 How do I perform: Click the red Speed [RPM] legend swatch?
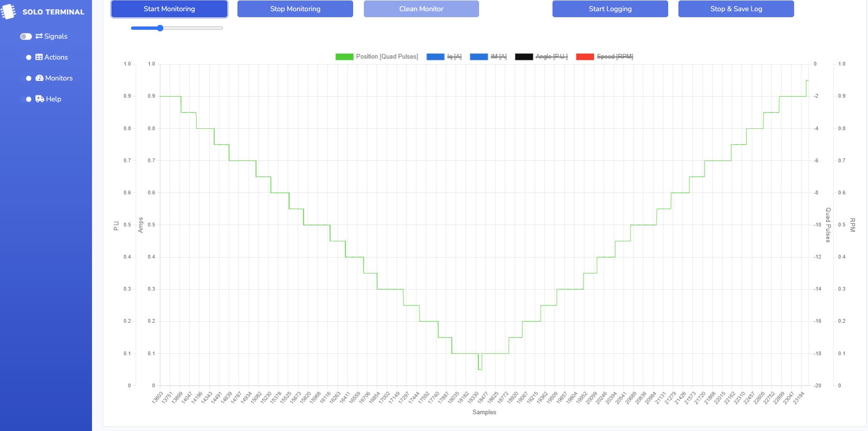585,57
